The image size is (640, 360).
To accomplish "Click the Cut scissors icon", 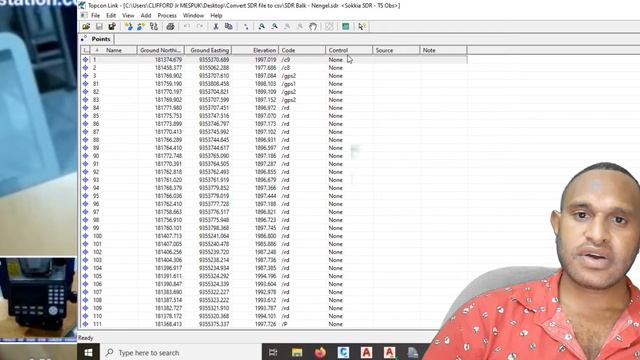I will point(216,27).
